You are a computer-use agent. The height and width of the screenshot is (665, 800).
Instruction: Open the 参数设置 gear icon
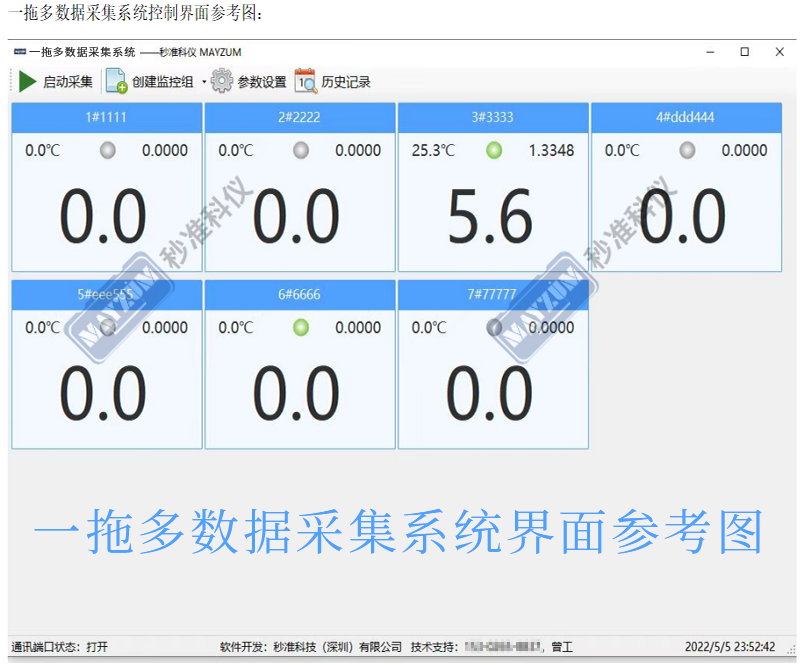(x=222, y=82)
